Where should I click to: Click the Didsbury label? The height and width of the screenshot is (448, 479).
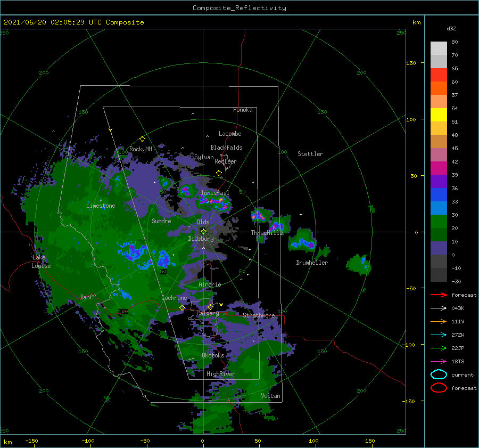pyautogui.click(x=201, y=239)
